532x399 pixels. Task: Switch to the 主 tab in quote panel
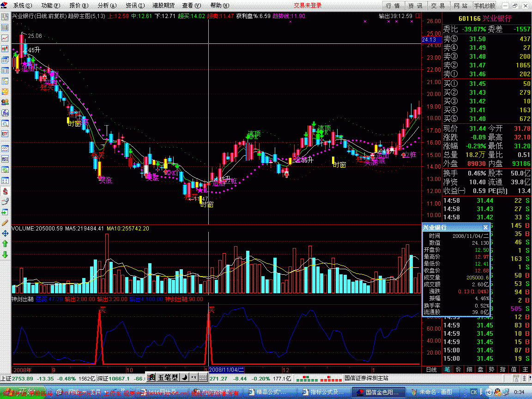pos(525,369)
